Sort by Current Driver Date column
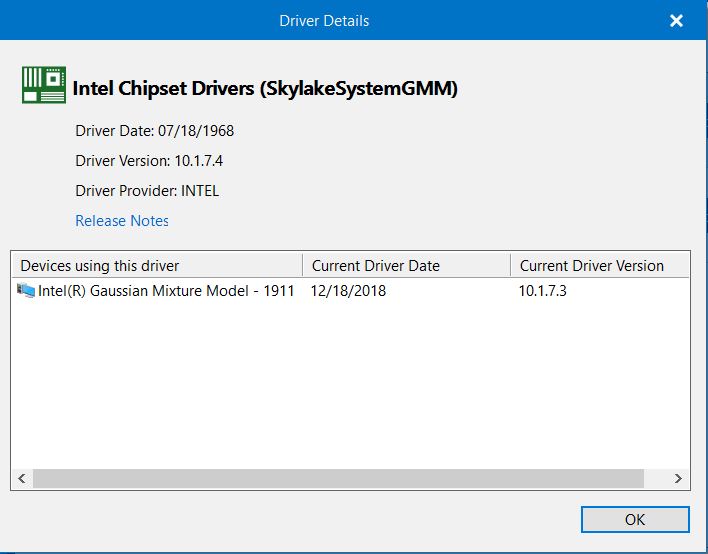Image resolution: width=708 pixels, height=554 pixels. (406, 265)
